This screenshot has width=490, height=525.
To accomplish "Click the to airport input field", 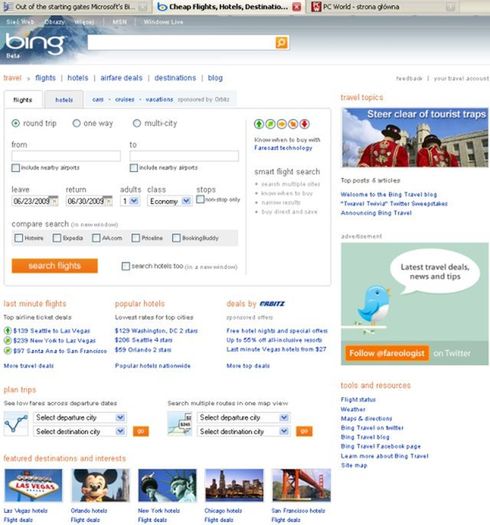I will (x=184, y=156).
